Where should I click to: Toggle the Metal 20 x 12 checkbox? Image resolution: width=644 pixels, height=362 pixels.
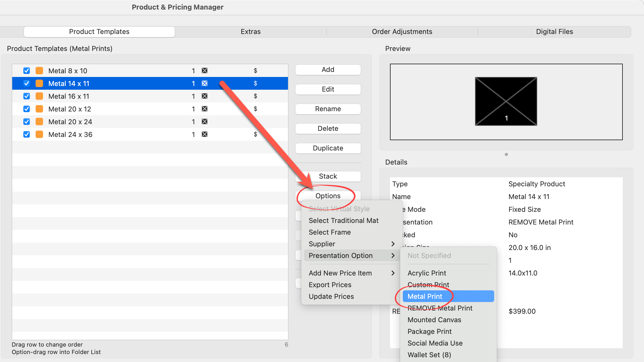click(27, 109)
